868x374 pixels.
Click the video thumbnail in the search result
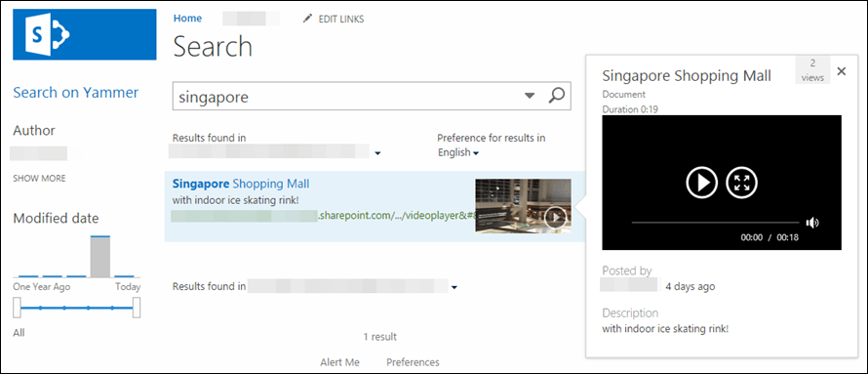523,206
